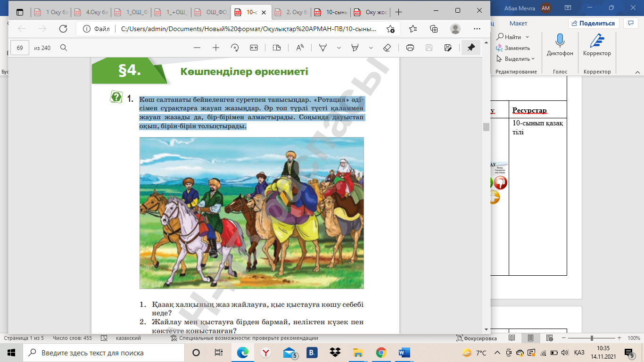This screenshot has height=362, width=644.
Task: Reload the PDF page in Edge
Action: coord(63,29)
